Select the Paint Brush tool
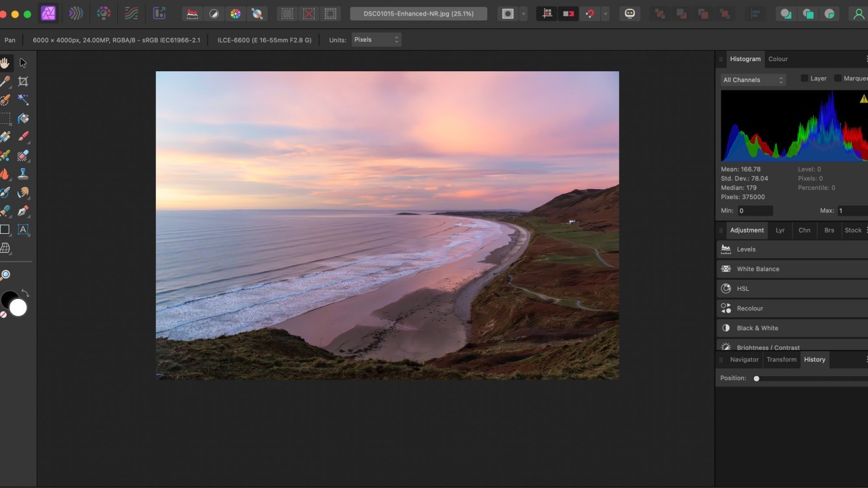Image resolution: width=868 pixels, height=488 pixels. pyautogui.click(x=23, y=137)
